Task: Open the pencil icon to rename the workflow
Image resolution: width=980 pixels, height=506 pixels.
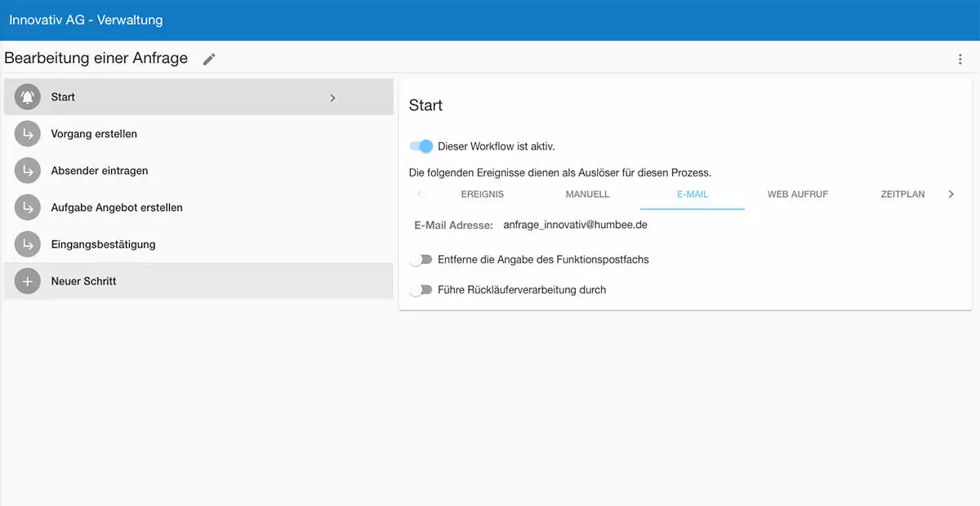Action: pyautogui.click(x=208, y=58)
